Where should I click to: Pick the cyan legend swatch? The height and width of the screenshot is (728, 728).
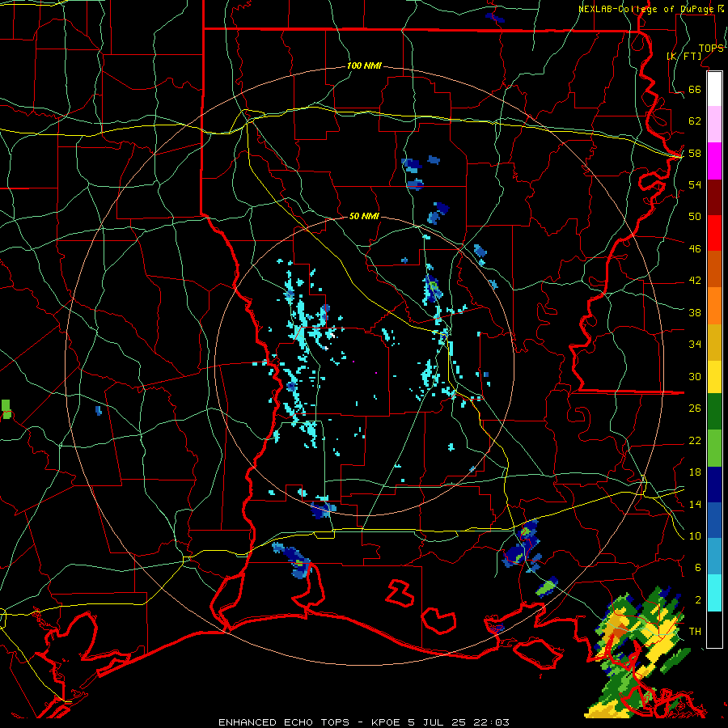(x=714, y=593)
